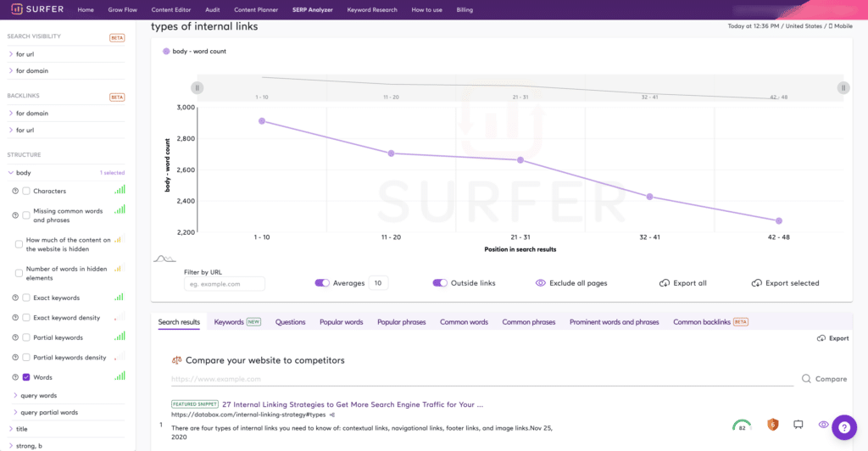Click the help icon beside Partial keywords density
The height and width of the screenshot is (451, 868).
coord(15,358)
